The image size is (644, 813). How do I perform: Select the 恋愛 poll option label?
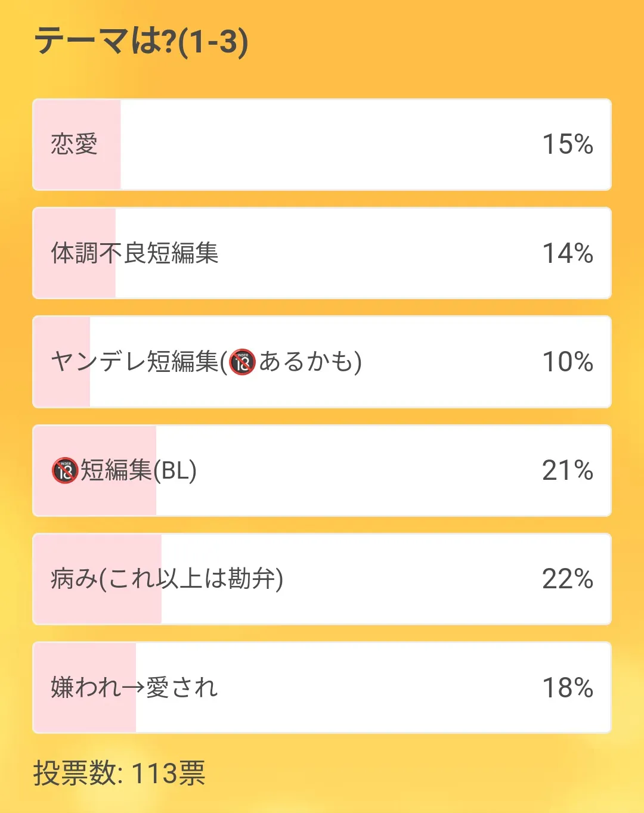pyautogui.click(x=74, y=144)
